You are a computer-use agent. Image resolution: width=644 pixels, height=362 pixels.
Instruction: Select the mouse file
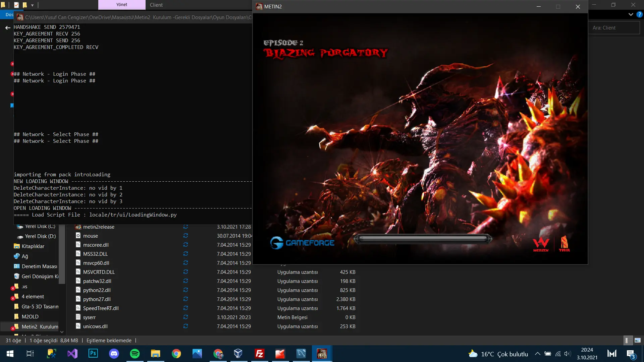point(91,236)
